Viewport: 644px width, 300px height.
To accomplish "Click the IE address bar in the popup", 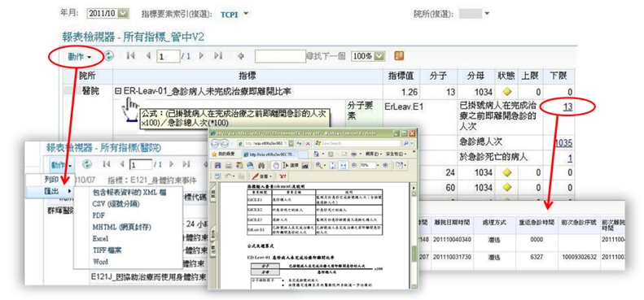I will pos(266,144).
